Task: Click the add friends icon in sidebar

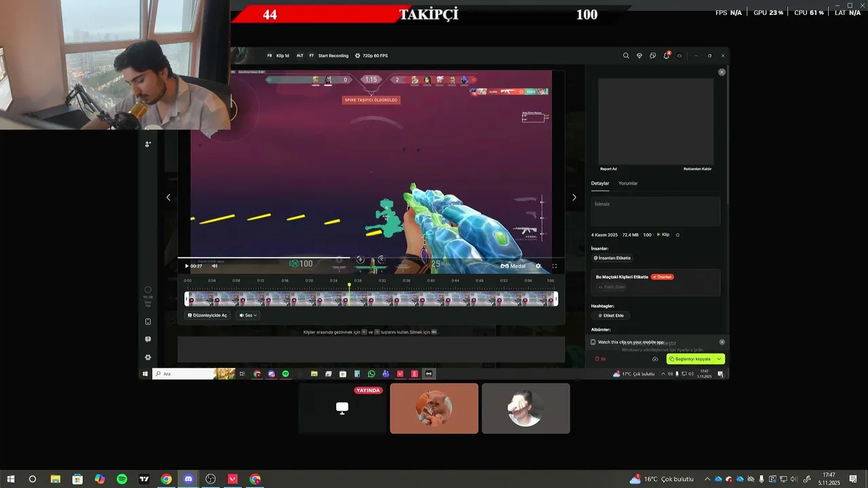Action: [148, 144]
